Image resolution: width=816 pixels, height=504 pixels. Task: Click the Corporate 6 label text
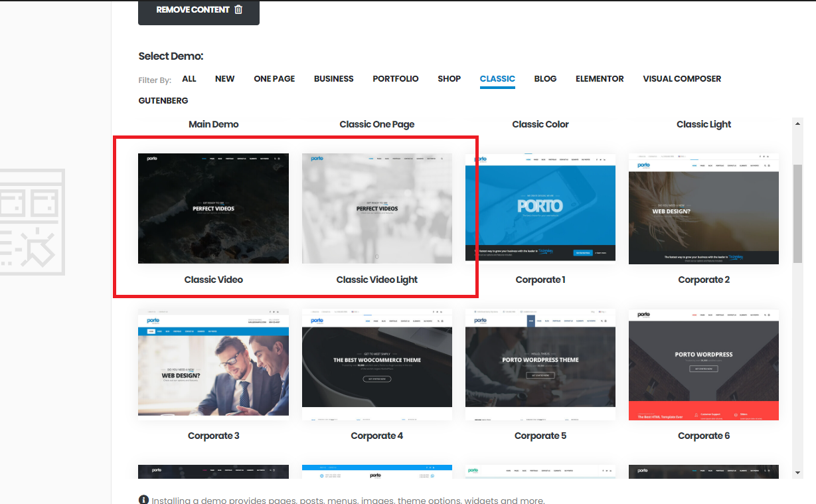704,436
